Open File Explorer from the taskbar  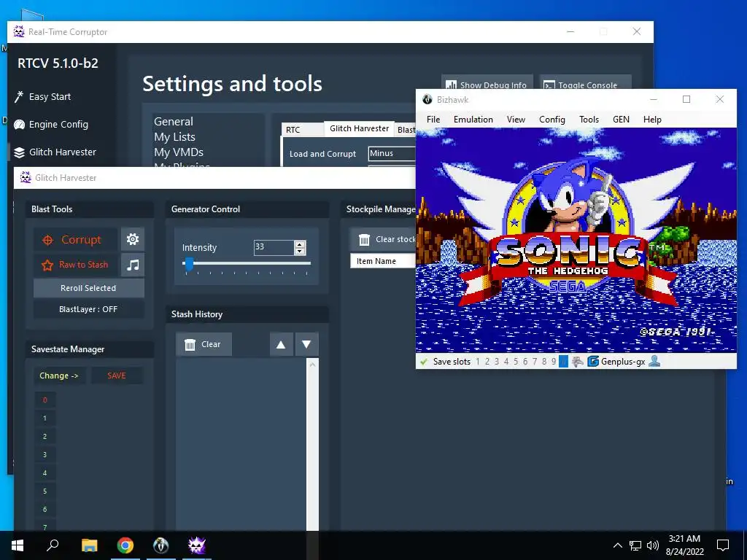(x=90, y=545)
